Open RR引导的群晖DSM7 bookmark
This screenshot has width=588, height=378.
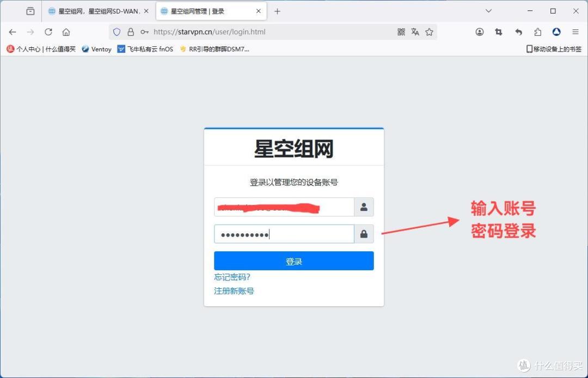click(215, 49)
